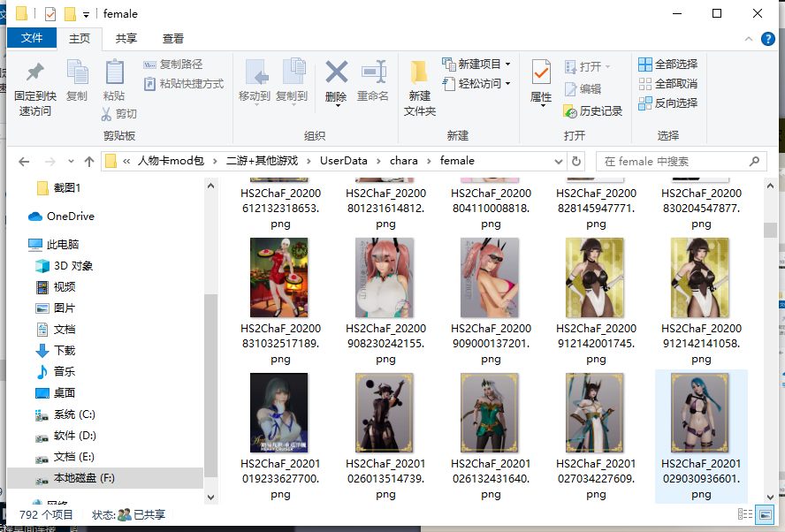Click the Back navigation arrow

tap(24, 161)
